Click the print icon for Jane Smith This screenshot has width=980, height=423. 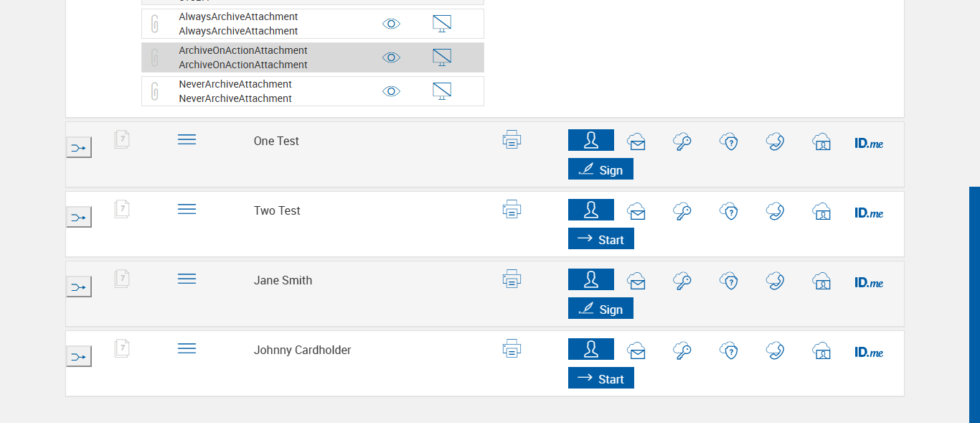tap(512, 279)
